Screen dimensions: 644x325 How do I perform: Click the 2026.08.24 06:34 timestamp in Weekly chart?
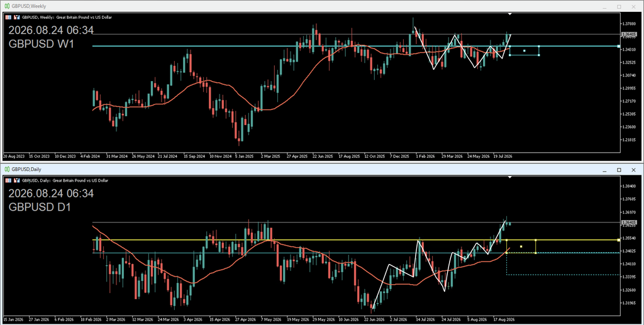[51, 30]
